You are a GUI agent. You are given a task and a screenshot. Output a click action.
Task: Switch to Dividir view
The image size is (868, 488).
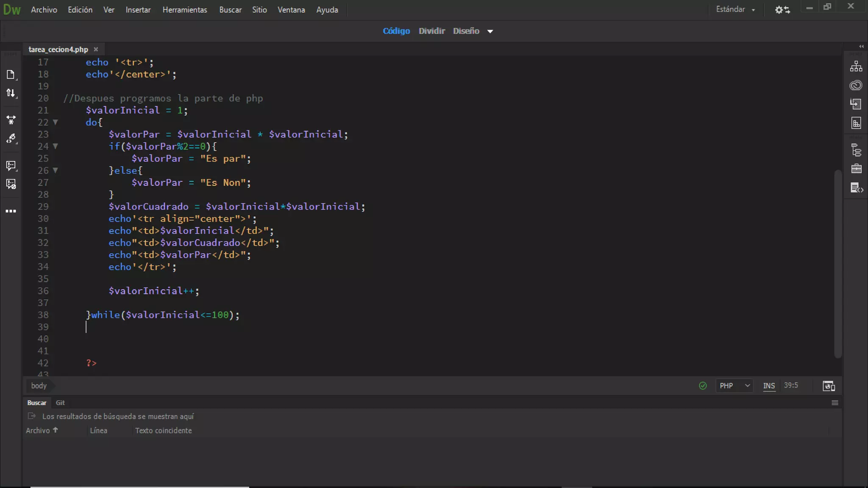tap(431, 31)
